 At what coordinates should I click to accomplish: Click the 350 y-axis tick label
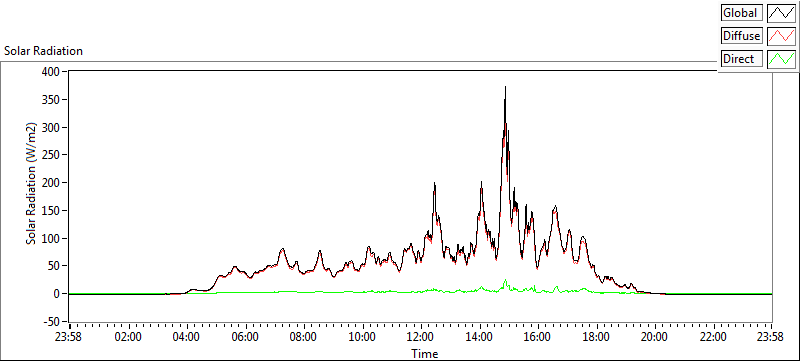coord(51,99)
